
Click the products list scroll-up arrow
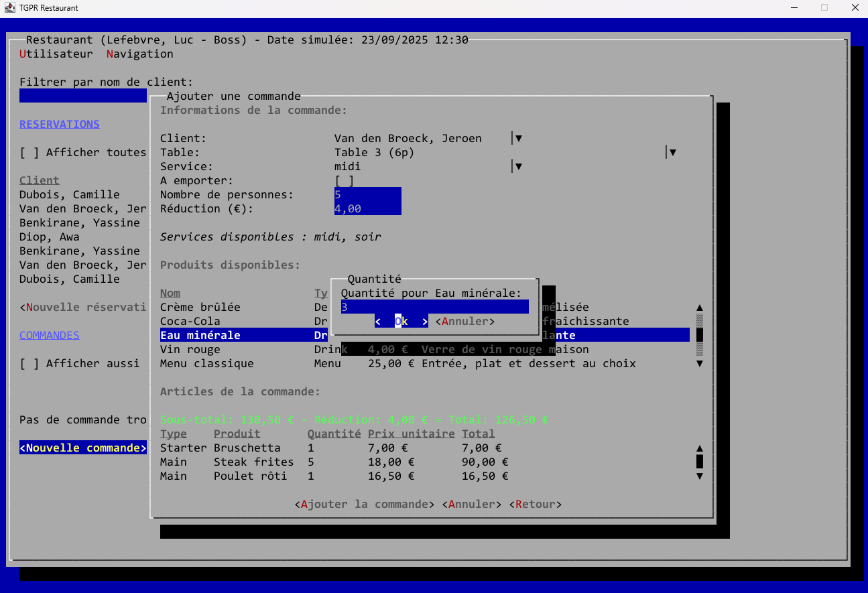[700, 307]
